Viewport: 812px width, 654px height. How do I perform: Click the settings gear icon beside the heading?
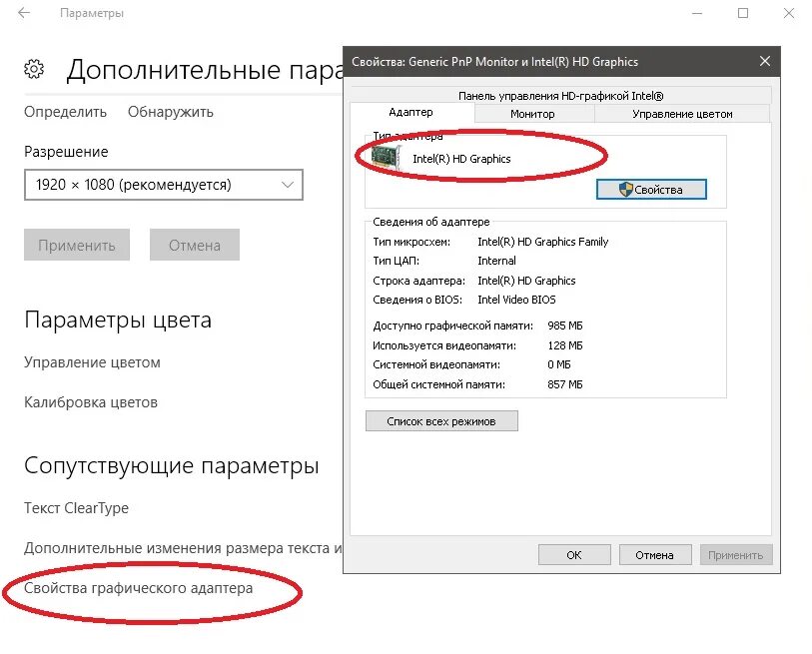pos(34,69)
